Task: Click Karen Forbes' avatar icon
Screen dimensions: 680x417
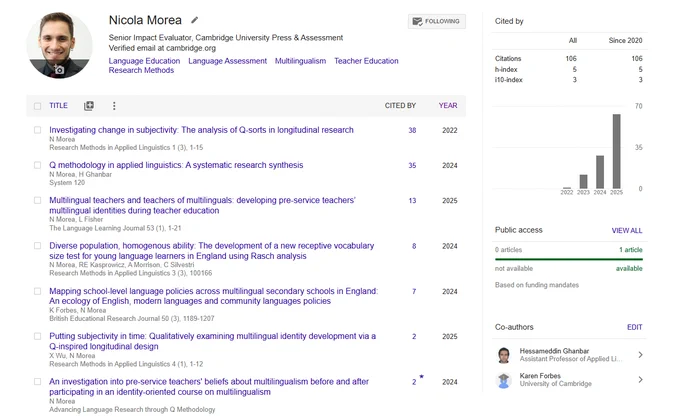Action: (x=503, y=380)
